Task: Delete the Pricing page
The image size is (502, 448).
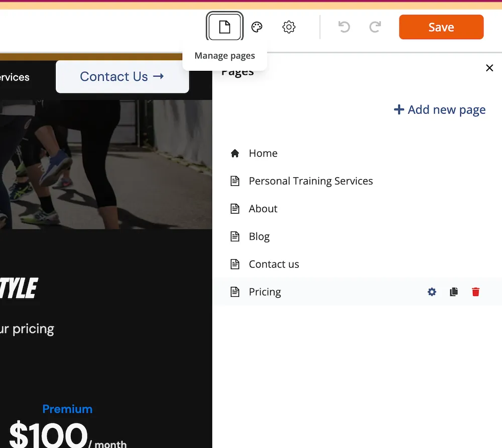Action: [475, 292]
